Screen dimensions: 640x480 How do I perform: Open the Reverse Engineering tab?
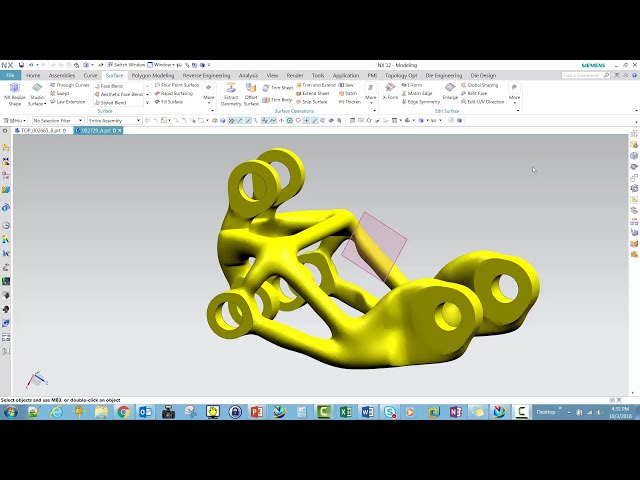tap(206, 76)
